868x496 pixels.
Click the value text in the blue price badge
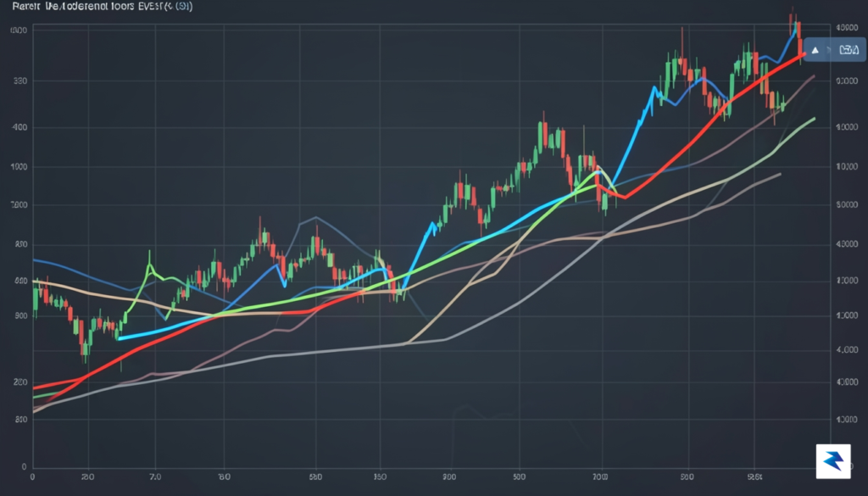tap(849, 50)
